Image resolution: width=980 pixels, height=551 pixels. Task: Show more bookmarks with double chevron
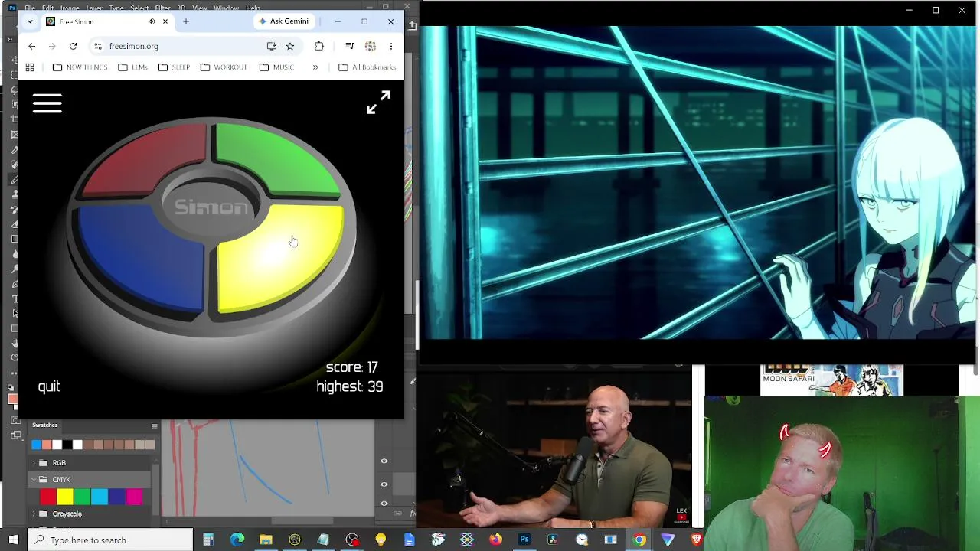[x=315, y=67]
